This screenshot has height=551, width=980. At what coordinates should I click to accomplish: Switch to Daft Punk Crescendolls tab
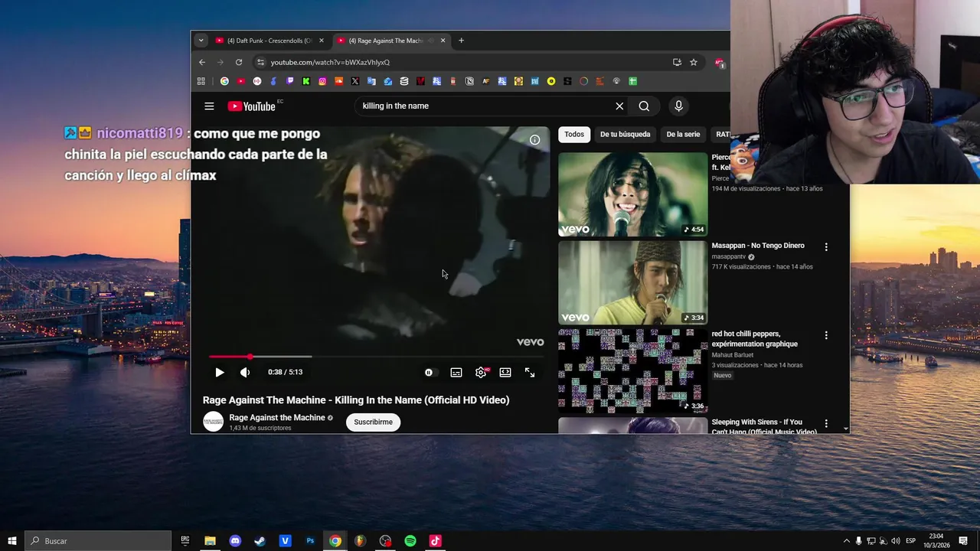[268, 41]
